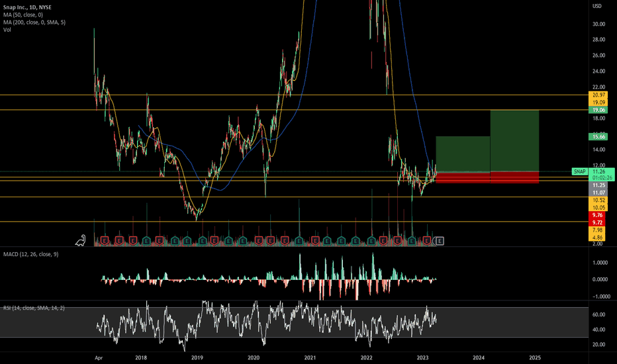Image resolution: width=617 pixels, height=364 pixels.
Task: Click the 60.00 RSI axis label
Action: click(598, 314)
